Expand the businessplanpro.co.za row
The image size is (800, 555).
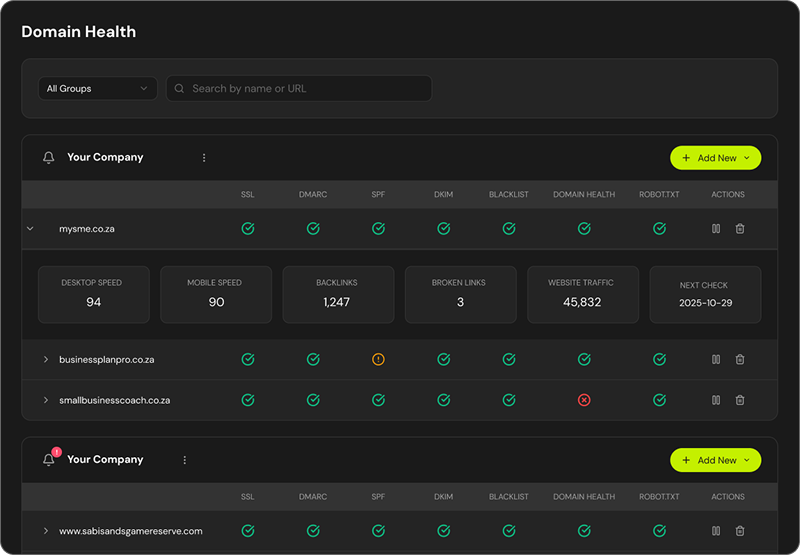tap(46, 360)
